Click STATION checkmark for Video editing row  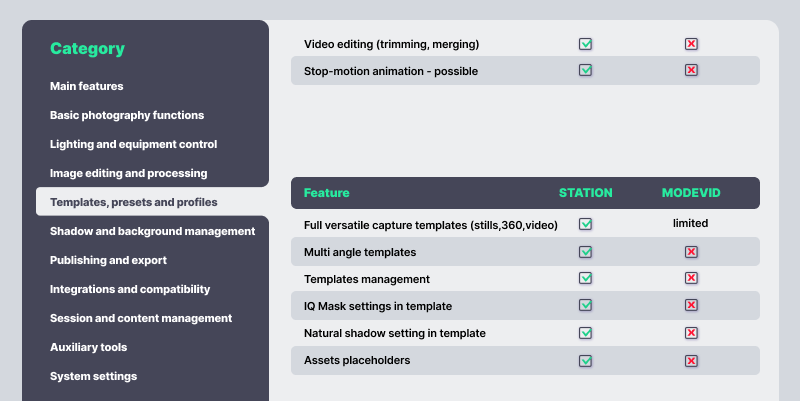pyautogui.click(x=586, y=44)
